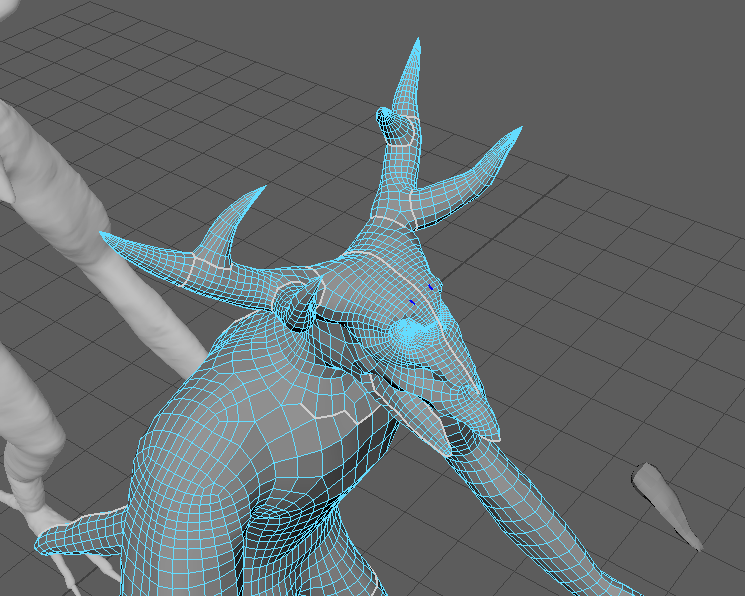Click the creature's ear on the wireframe
745x596 pixels.
click(298, 303)
